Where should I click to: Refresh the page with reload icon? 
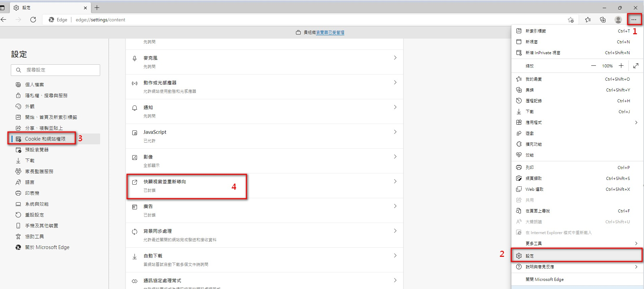tap(33, 20)
